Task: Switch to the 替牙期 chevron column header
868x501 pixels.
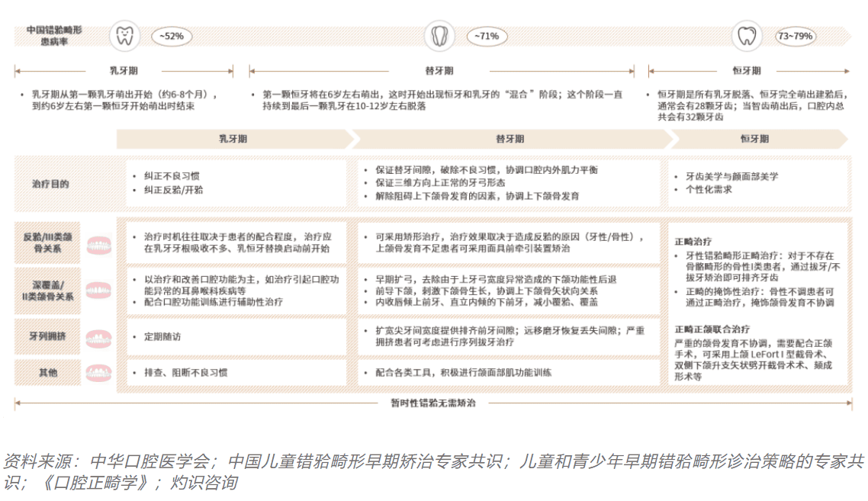Action: click(x=510, y=140)
